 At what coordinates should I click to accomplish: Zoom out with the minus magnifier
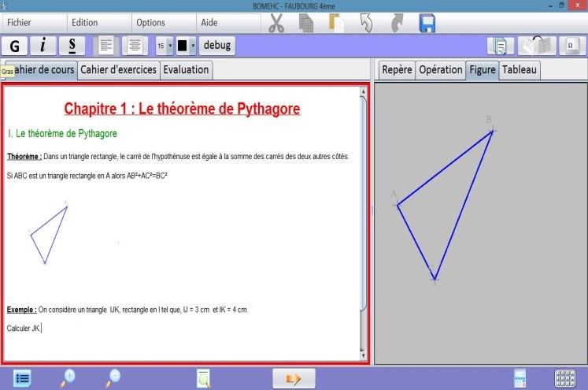click(113, 377)
